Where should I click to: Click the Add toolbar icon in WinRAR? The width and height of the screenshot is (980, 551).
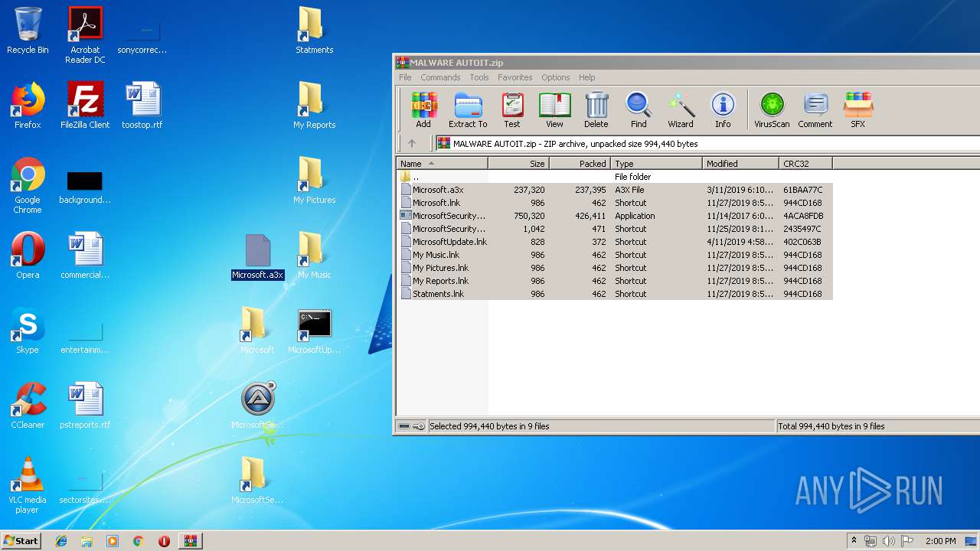point(423,110)
